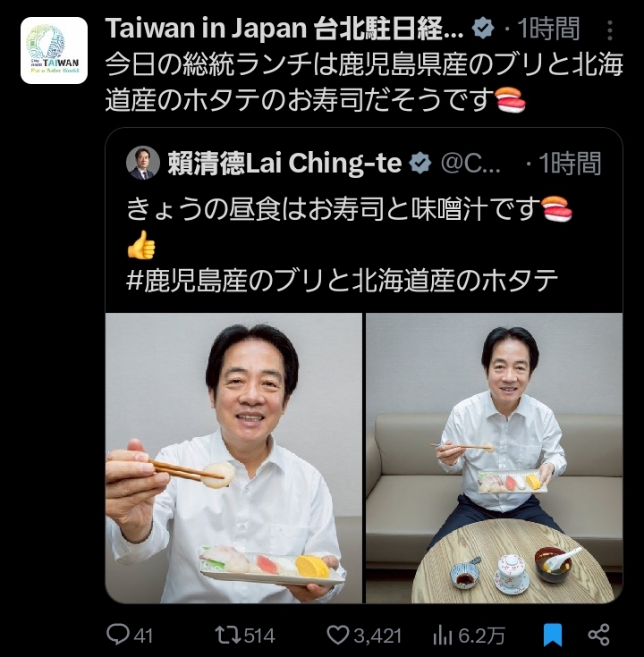Follow the #鹿児島産のブリと北海道産のホタテ hashtag
Viewport: 644px width, 657px height.
tap(342, 281)
